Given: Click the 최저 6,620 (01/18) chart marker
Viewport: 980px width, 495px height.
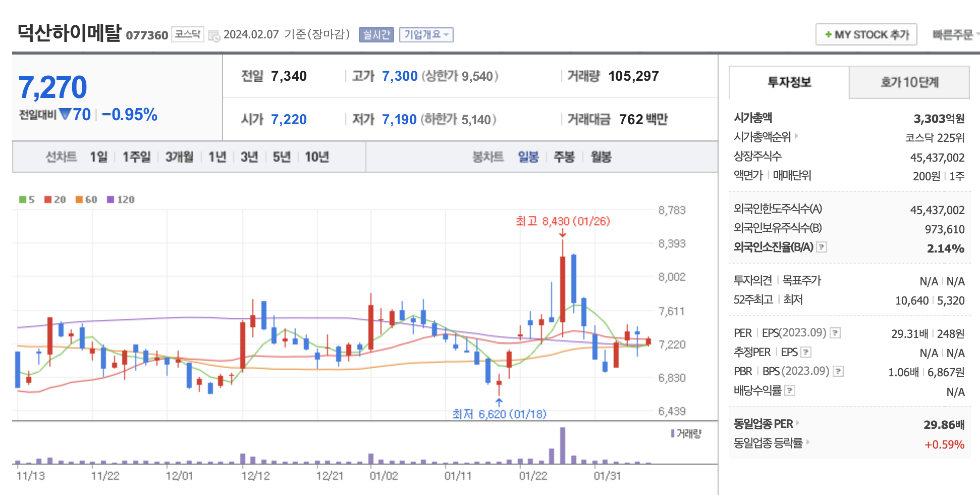Looking at the screenshot, I should (499, 414).
